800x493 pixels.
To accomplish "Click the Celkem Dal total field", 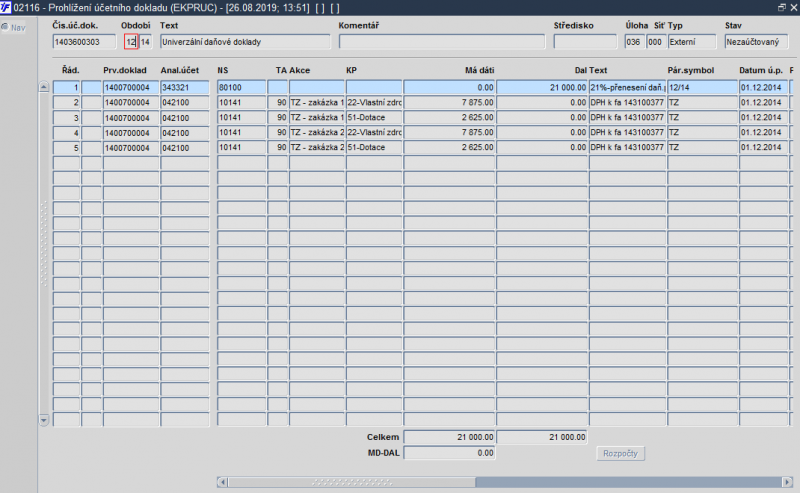I will click(542, 437).
